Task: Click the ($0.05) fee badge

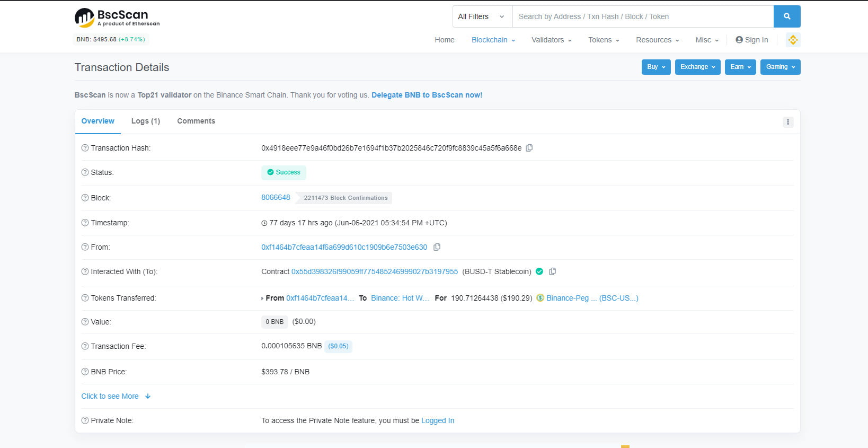Action: tap(338, 346)
